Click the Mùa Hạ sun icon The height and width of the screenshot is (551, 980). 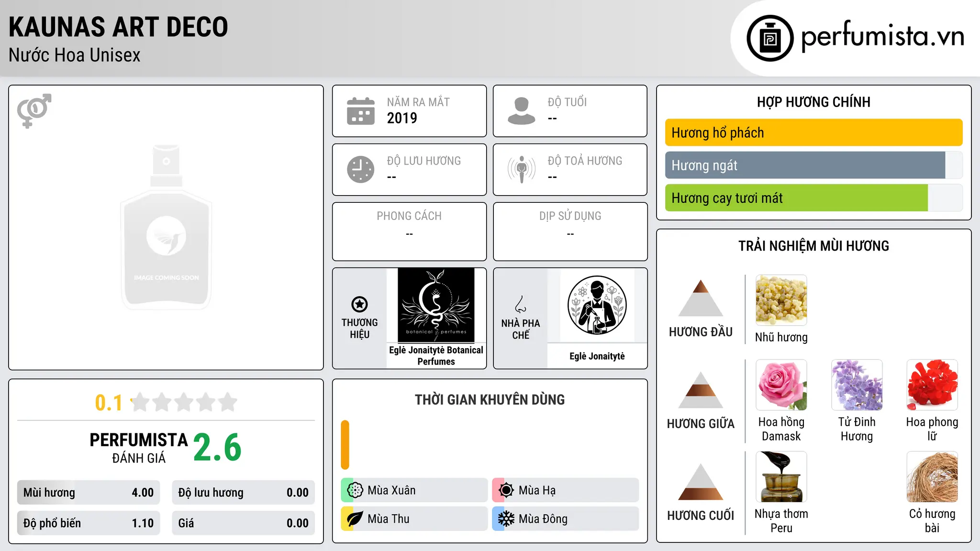click(506, 490)
